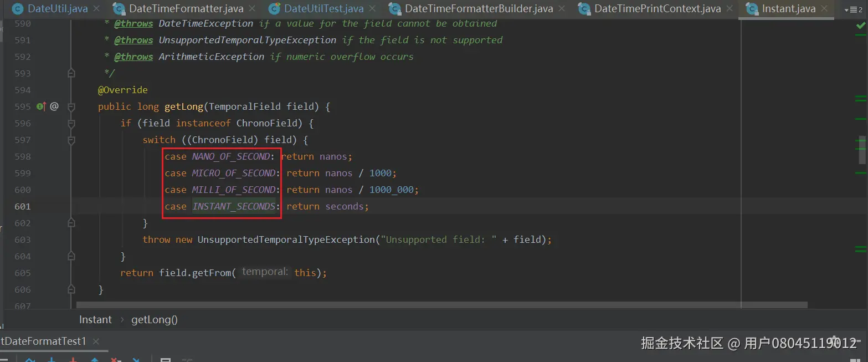Collapse the getLong method fold at line 595

tap(71, 106)
